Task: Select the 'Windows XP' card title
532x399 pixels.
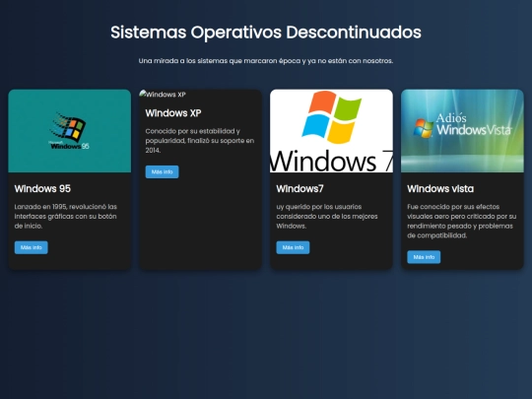Action: pyautogui.click(x=173, y=113)
